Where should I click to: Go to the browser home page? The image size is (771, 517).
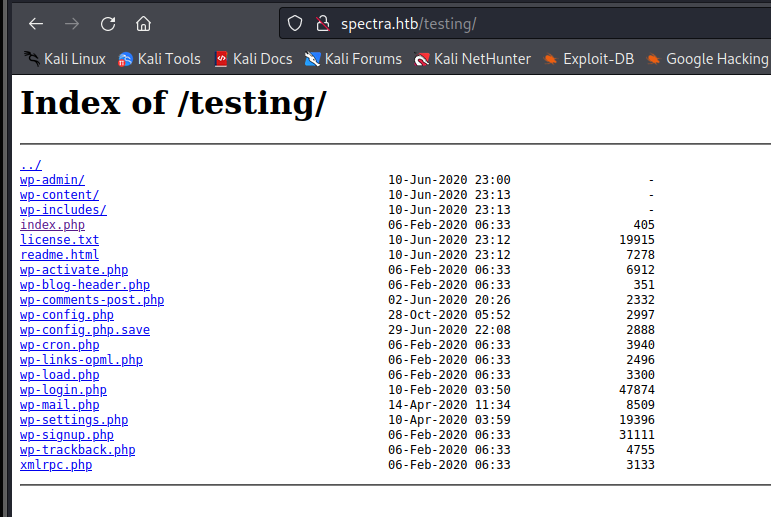tap(144, 23)
